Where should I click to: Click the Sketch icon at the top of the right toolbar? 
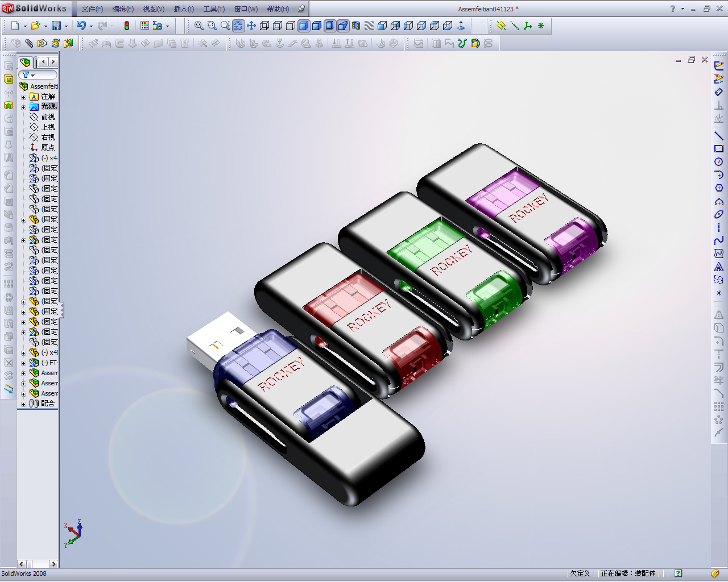point(719,66)
